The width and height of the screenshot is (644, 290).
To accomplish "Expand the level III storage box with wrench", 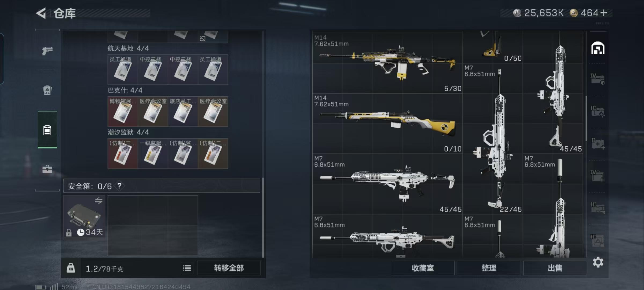I will [x=598, y=111].
